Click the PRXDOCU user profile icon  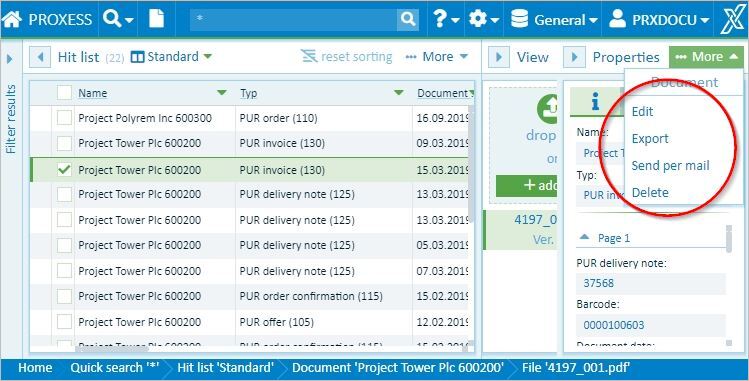[617, 19]
